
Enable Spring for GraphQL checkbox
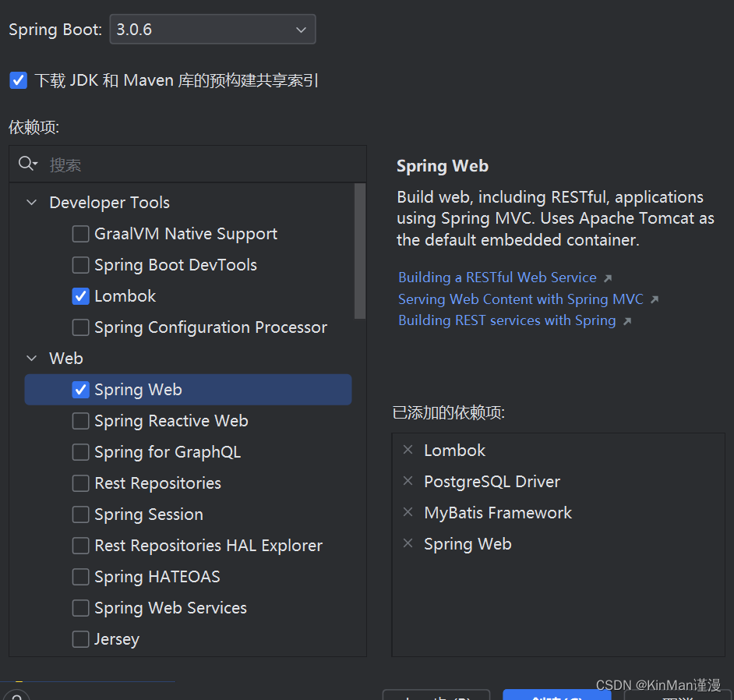80,452
